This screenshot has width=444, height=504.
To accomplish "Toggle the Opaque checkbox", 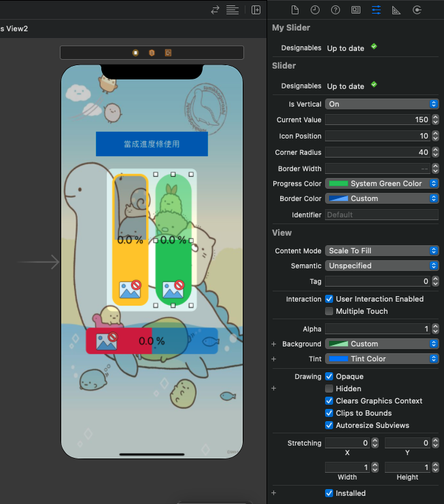I will [x=329, y=376].
